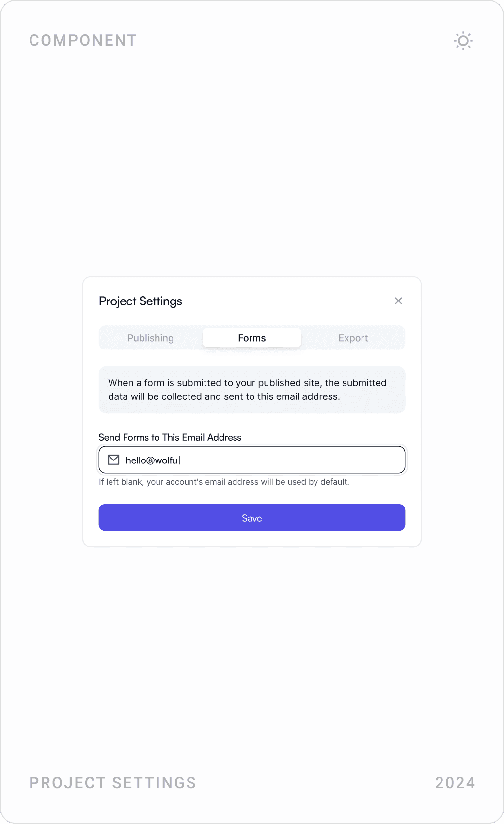Click the 2024 year label
This screenshot has height=824, width=504.
click(x=455, y=783)
